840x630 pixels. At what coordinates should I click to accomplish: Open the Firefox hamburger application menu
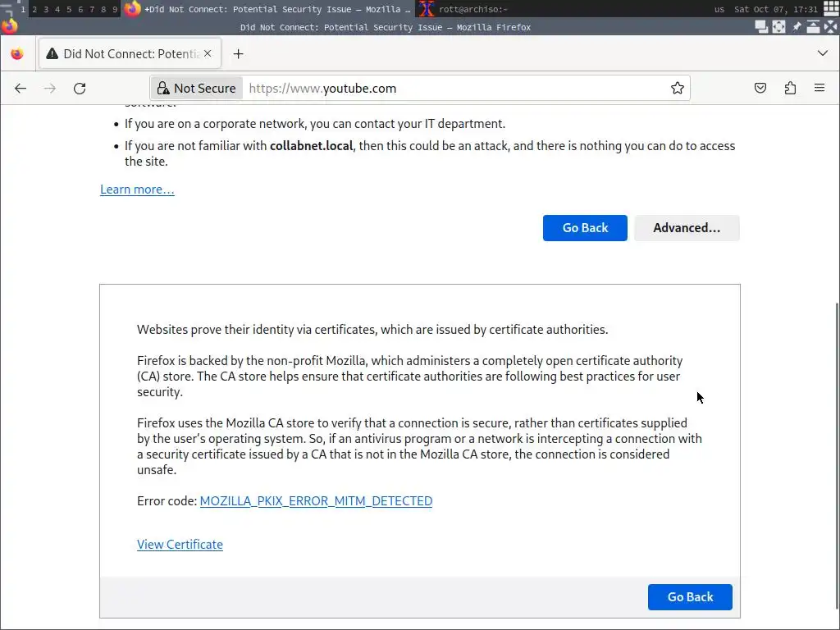[x=819, y=88]
